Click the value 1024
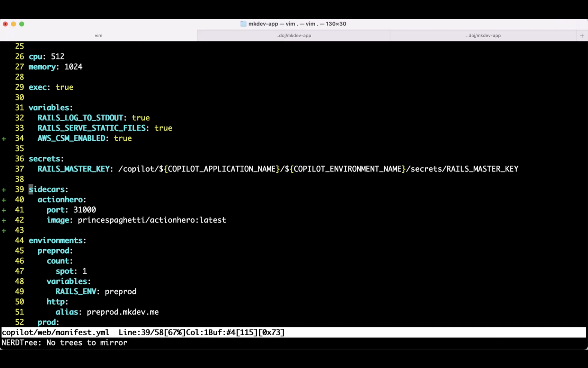This screenshot has height=368, width=588. [x=73, y=67]
